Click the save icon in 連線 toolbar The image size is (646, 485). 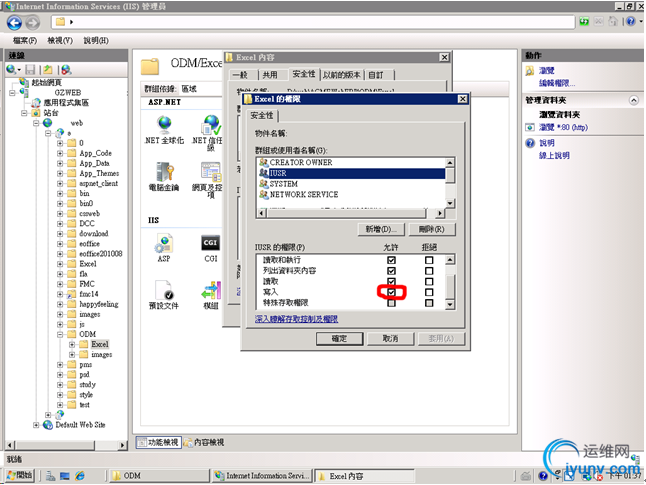[x=30, y=70]
